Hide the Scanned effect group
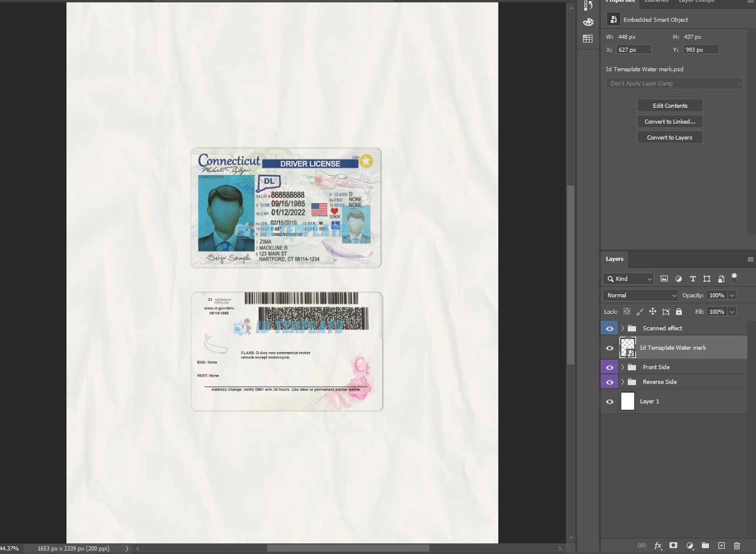 click(x=610, y=329)
